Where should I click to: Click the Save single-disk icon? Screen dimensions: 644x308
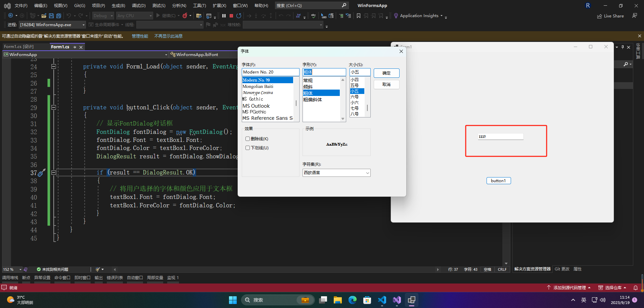coord(51,16)
